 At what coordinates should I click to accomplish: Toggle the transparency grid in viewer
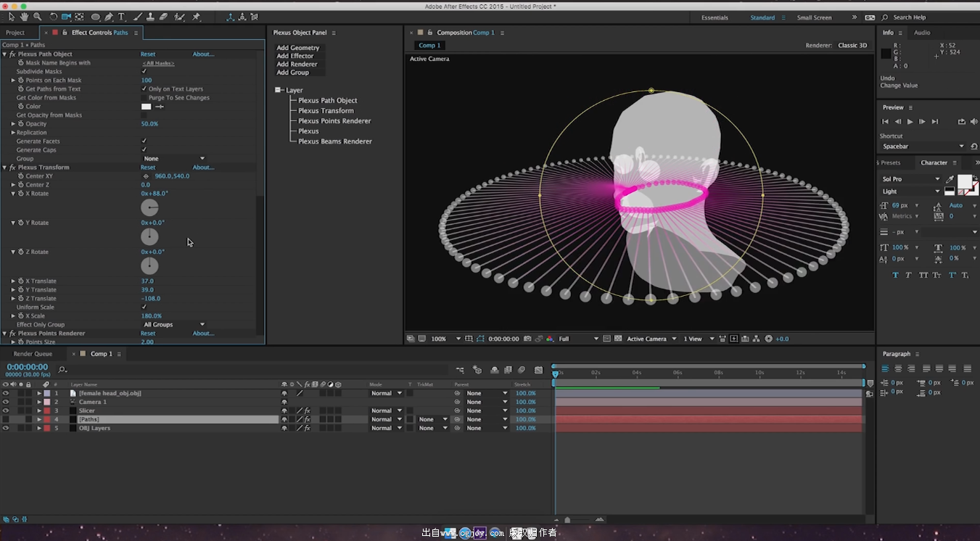[x=618, y=339]
